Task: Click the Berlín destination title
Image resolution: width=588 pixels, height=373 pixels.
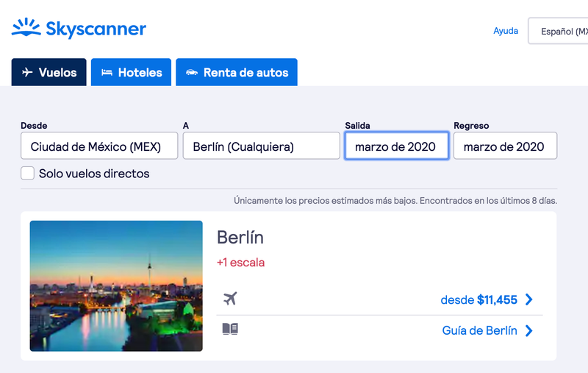Action: pos(240,238)
